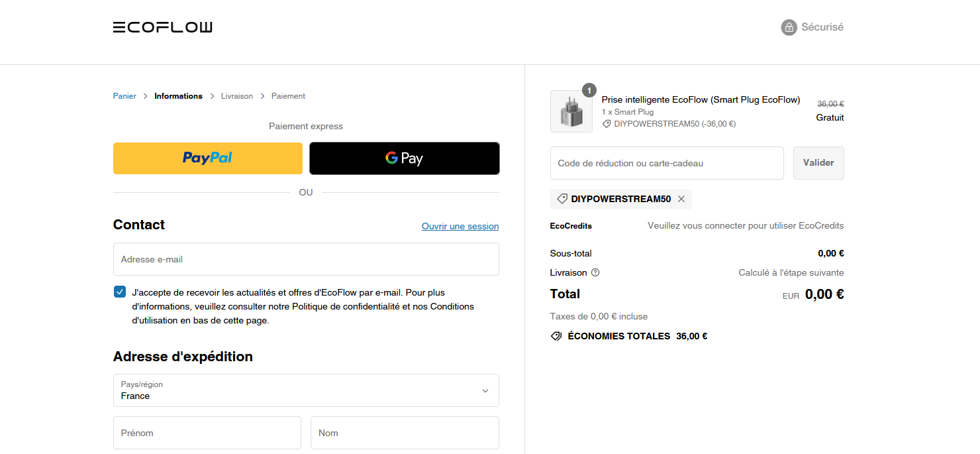Click the total savings tag icon
980x454 pixels.
(x=556, y=336)
